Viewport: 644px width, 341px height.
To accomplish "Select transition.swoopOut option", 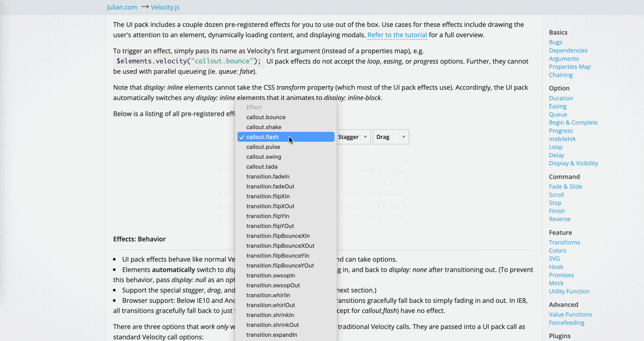I will click(286, 285).
